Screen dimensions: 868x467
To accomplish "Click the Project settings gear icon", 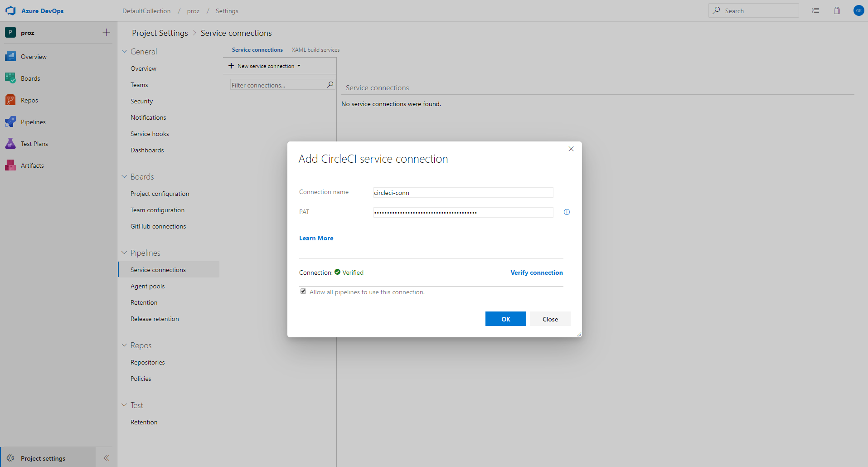I will click(x=10, y=458).
